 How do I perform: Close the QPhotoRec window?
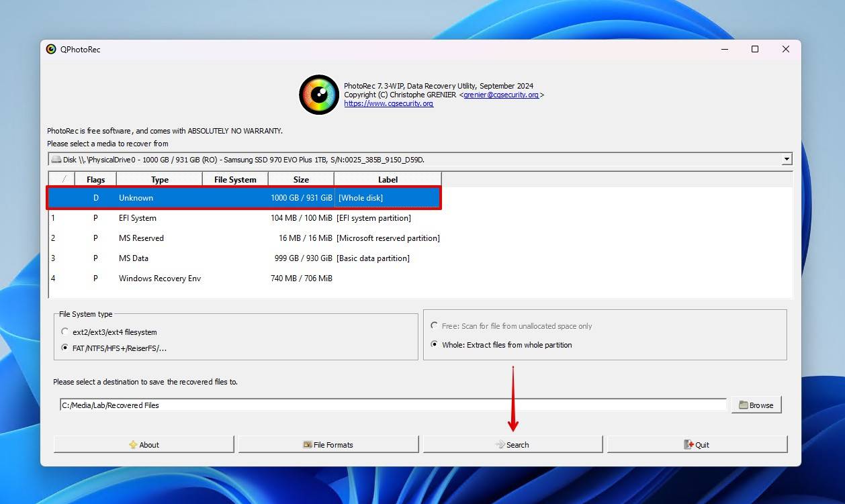[786, 49]
